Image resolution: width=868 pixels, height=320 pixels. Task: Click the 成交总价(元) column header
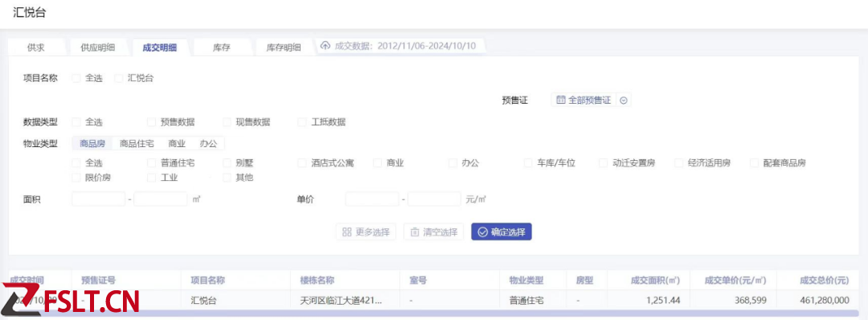[x=825, y=280]
